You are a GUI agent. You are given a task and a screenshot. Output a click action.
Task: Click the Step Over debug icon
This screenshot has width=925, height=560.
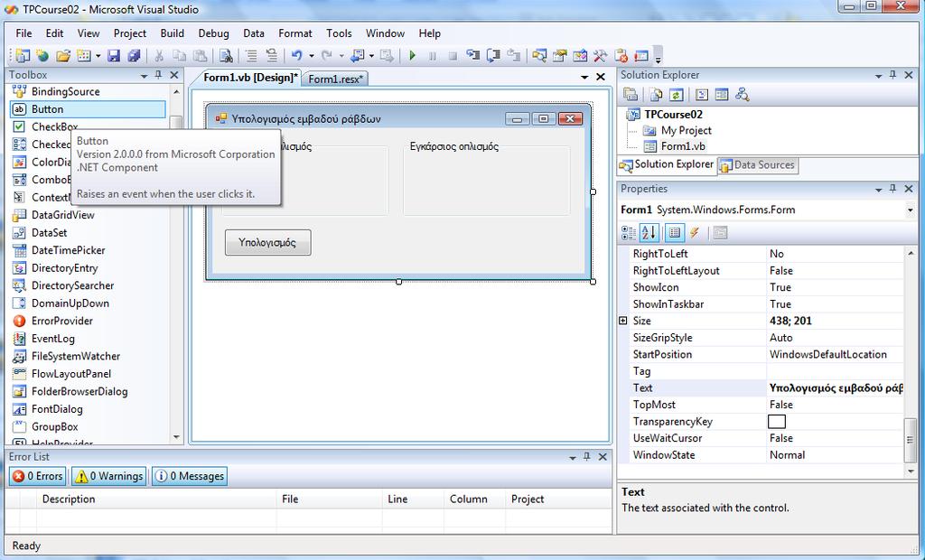(x=493, y=55)
